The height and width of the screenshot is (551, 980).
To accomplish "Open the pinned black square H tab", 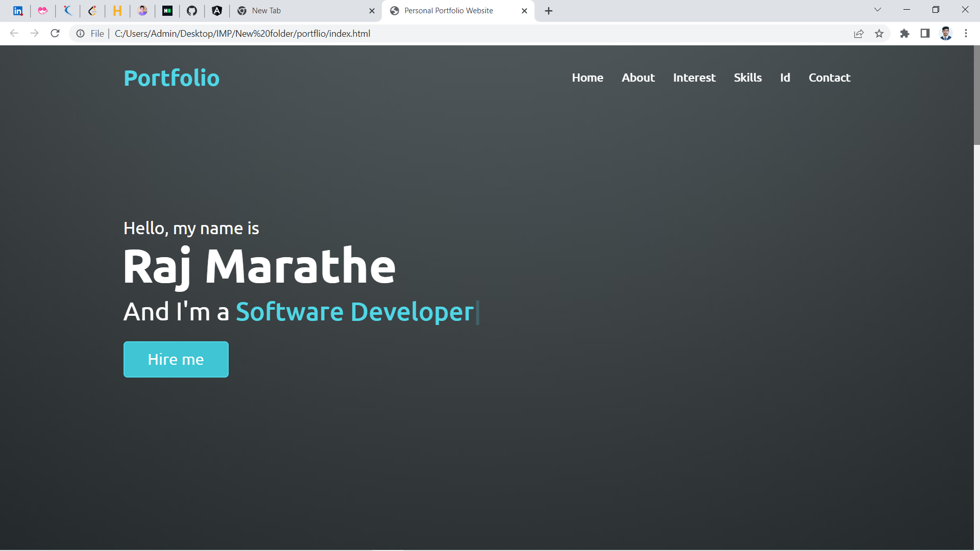I will (x=167, y=11).
